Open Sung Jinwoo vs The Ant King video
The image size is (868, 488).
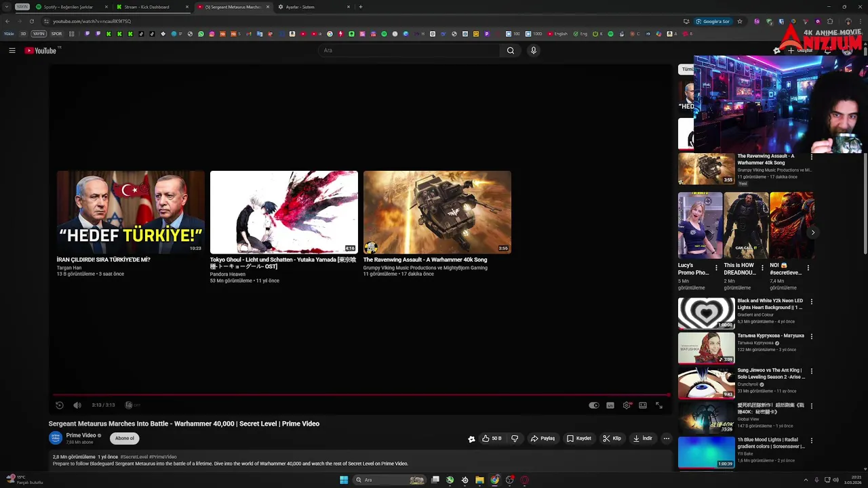pos(707,383)
